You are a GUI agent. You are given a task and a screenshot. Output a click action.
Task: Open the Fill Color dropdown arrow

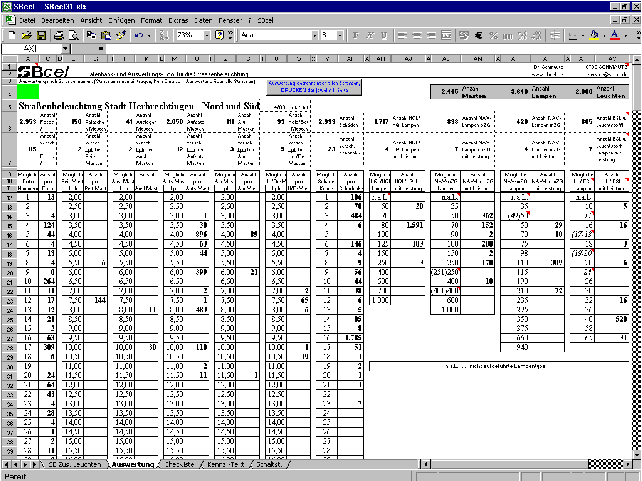click(x=604, y=36)
